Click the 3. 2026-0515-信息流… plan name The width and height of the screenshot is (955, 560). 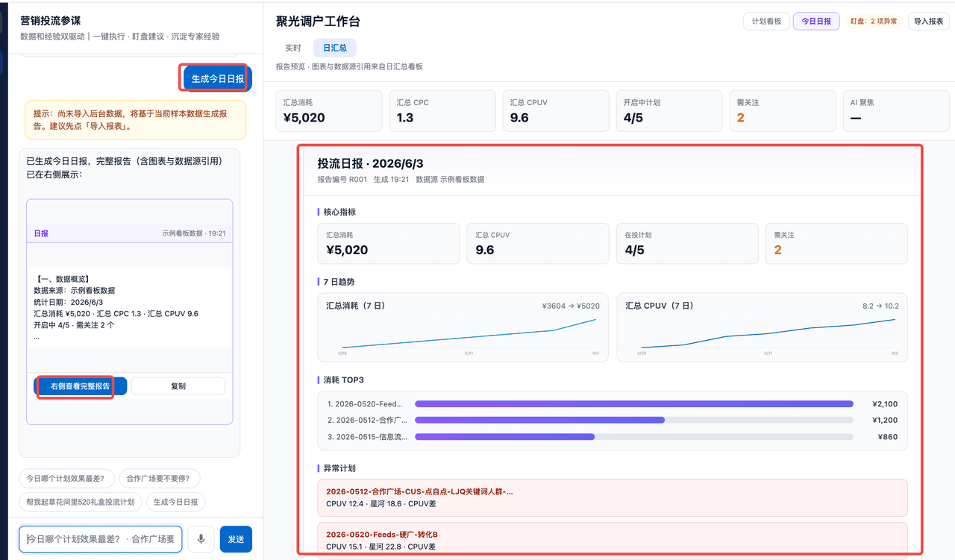coord(368,437)
